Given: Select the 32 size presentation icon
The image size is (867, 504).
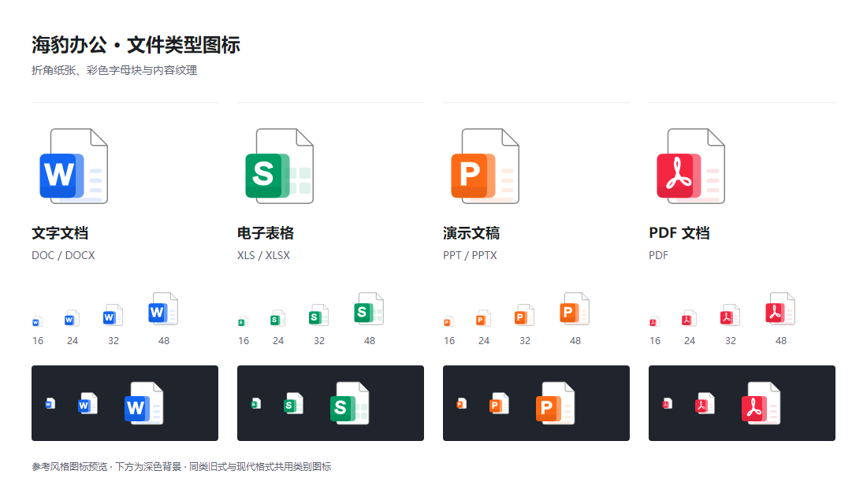Looking at the screenshot, I should [525, 316].
